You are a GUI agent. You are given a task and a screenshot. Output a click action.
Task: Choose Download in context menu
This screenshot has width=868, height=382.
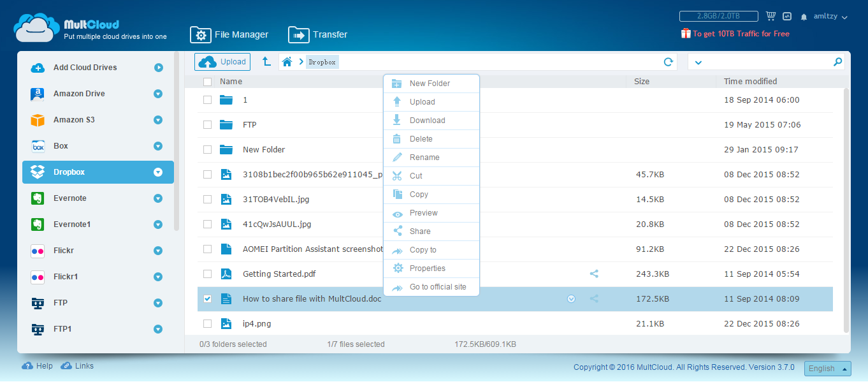click(x=431, y=121)
